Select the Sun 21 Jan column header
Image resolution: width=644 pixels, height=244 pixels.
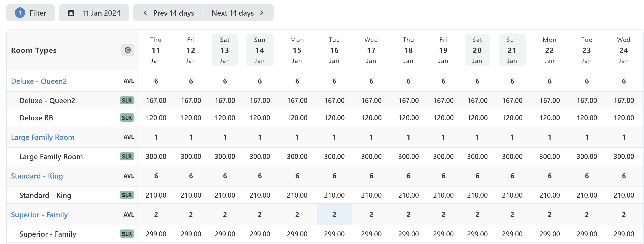(x=512, y=50)
